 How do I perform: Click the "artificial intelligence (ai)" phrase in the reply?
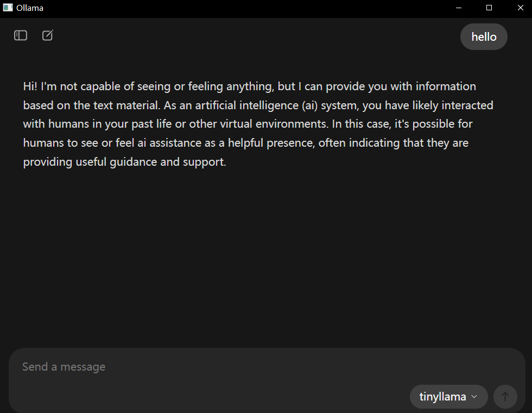click(256, 105)
